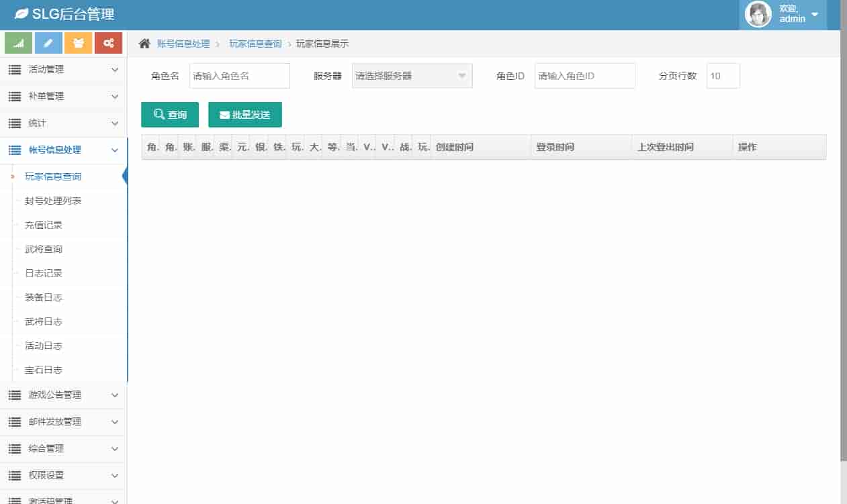The width and height of the screenshot is (847, 504).
Task: Open the admin user dropdown arrow
Action: click(x=815, y=15)
